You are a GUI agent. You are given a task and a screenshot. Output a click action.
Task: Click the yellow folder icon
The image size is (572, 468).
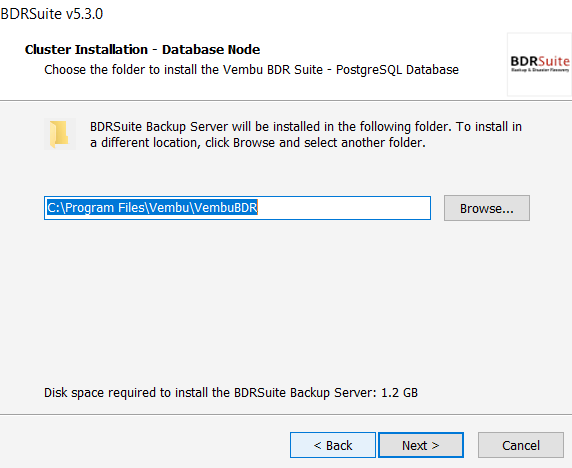click(x=60, y=134)
